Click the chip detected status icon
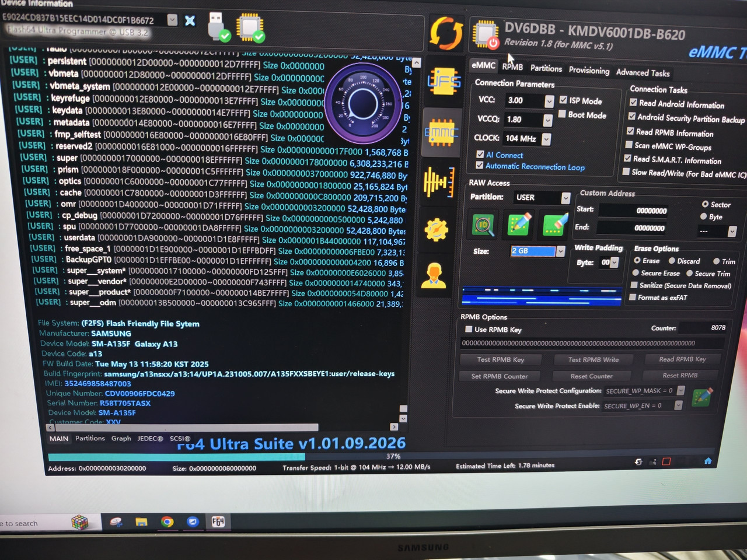747x560 pixels. pos(251,28)
